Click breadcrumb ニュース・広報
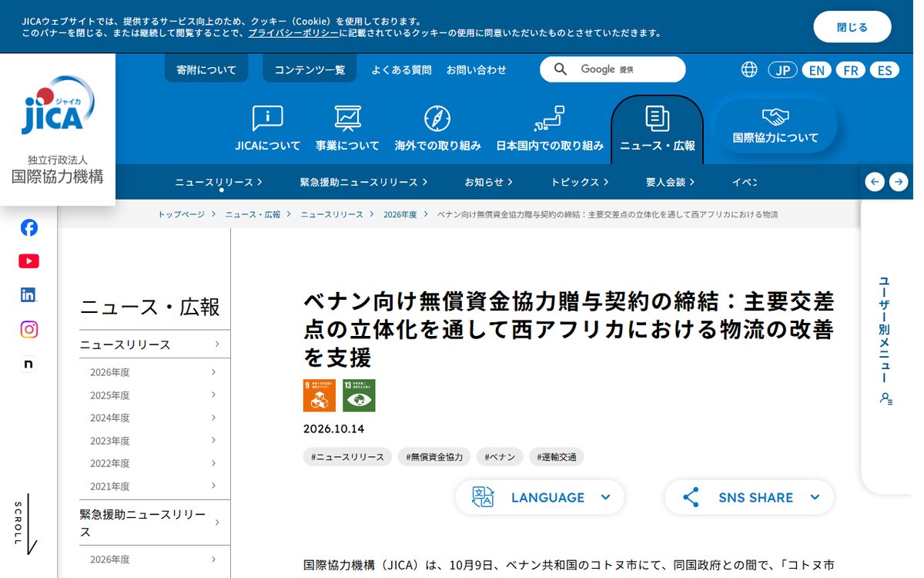This screenshot has width=924, height=578. (253, 214)
